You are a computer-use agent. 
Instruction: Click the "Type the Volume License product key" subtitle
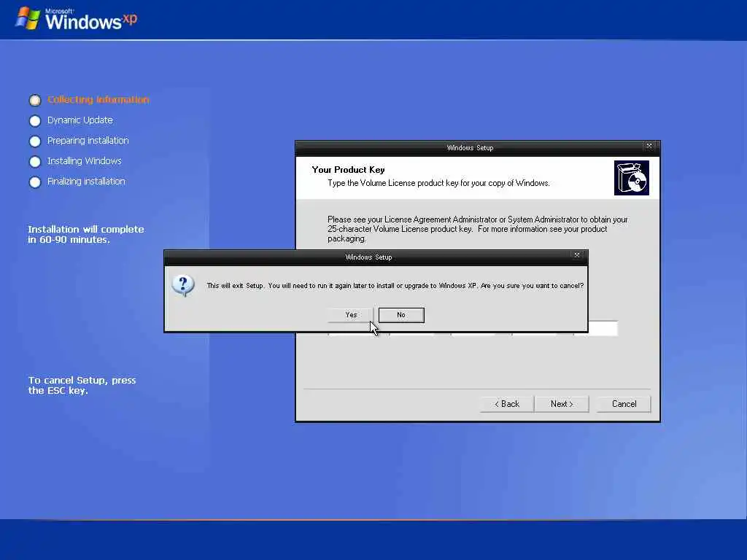click(x=438, y=183)
